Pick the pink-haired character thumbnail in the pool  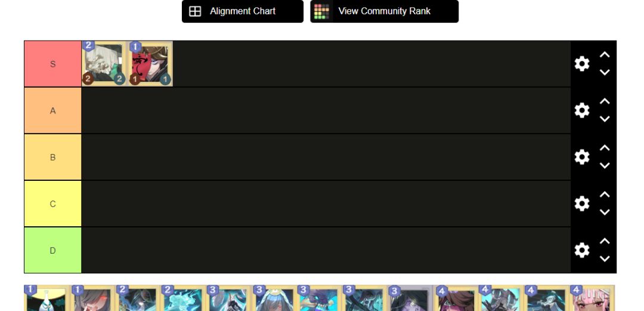tap(593, 298)
